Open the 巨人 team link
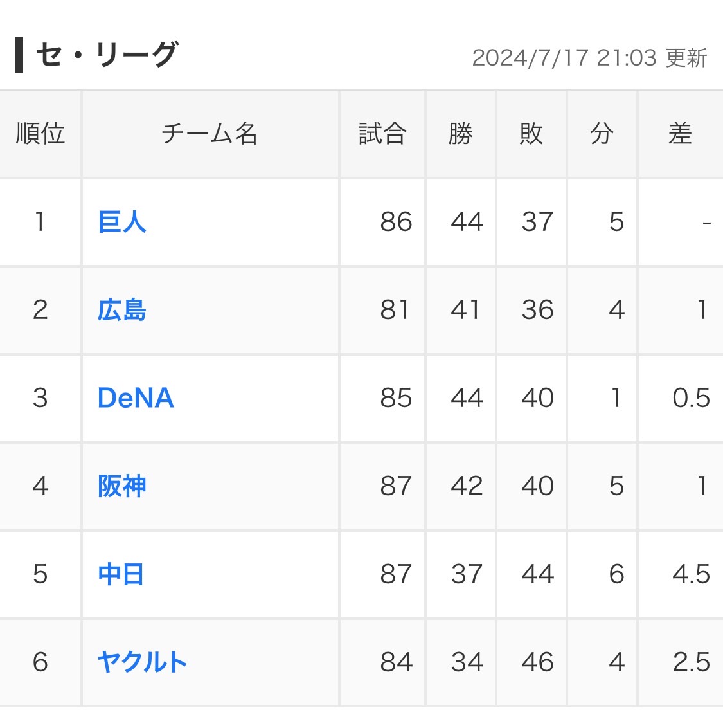Image resolution: width=723 pixels, height=728 pixels. (122, 222)
